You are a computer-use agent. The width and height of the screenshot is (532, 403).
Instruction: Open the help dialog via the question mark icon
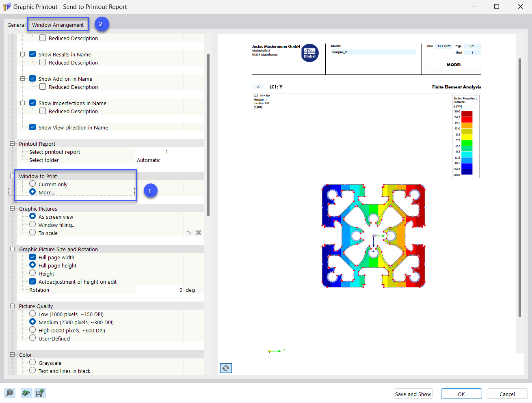tap(10, 393)
